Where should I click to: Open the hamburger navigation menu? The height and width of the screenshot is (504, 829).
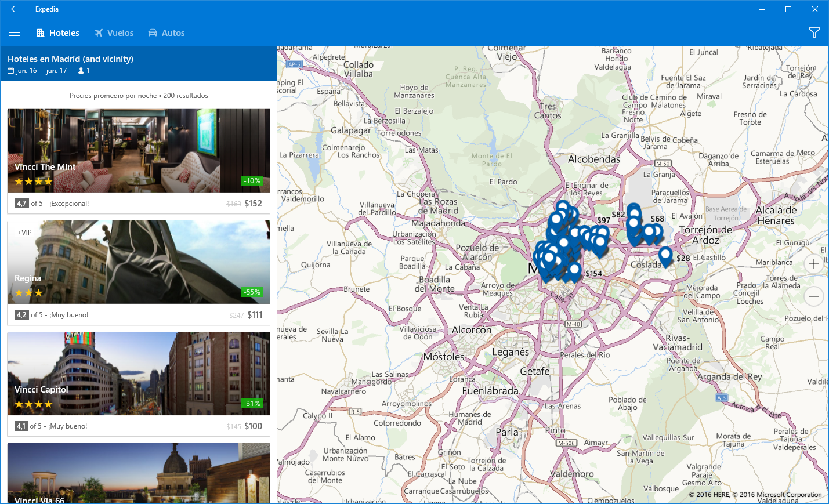pyautogui.click(x=15, y=33)
